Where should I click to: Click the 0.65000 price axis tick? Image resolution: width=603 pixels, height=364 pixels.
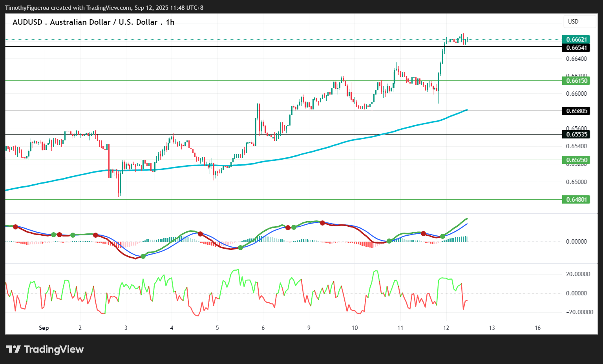(576, 182)
